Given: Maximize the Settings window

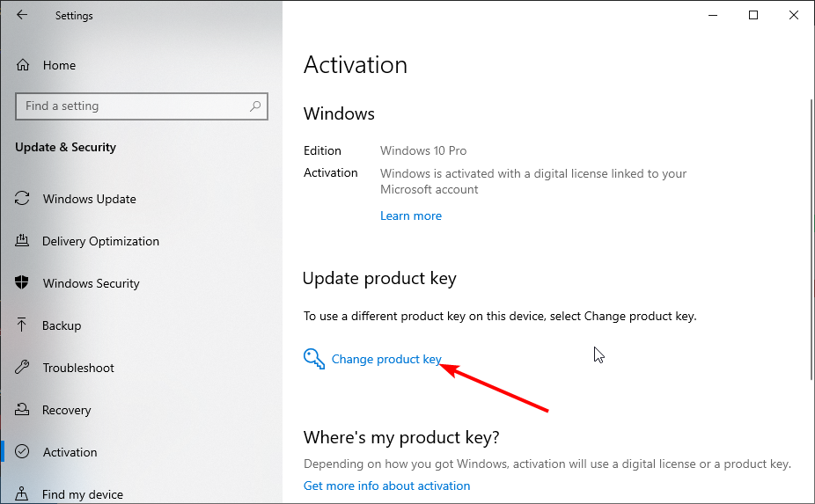Looking at the screenshot, I should (753, 15).
